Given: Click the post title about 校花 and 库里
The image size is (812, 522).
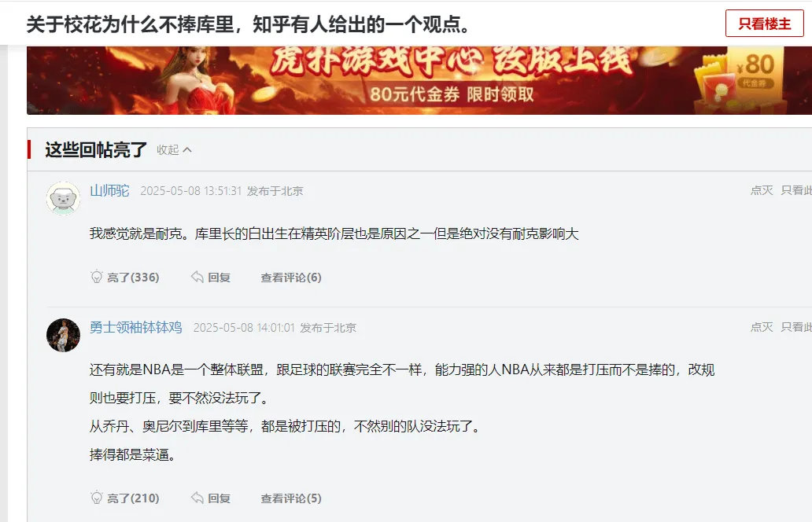Looking at the screenshot, I should (248, 24).
